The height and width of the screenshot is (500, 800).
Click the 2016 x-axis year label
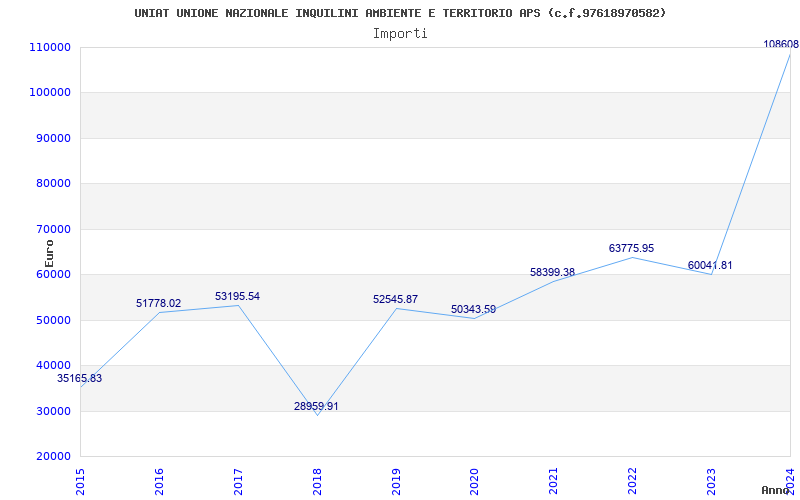159,482
